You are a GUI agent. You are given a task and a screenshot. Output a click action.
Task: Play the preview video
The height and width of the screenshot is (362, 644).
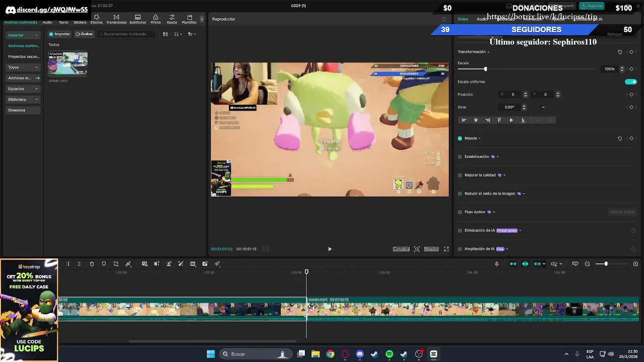pyautogui.click(x=330, y=249)
